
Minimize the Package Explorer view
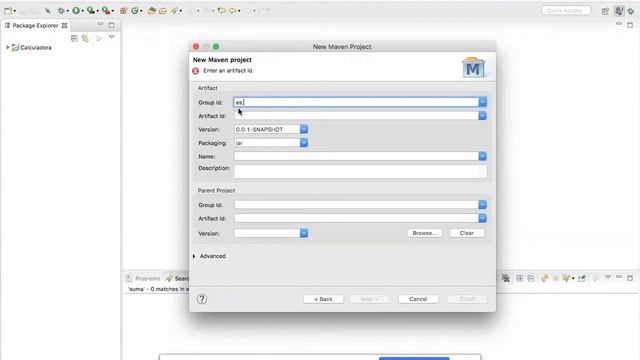point(100,24)
